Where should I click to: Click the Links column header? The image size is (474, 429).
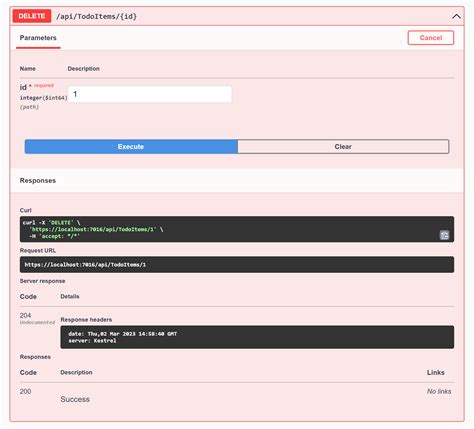click(x=436, y=372)
